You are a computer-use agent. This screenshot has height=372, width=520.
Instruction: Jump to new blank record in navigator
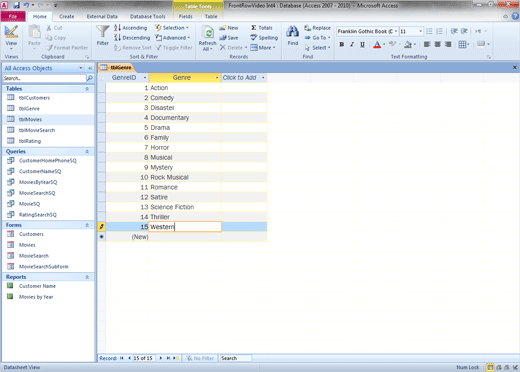(176, 358)
